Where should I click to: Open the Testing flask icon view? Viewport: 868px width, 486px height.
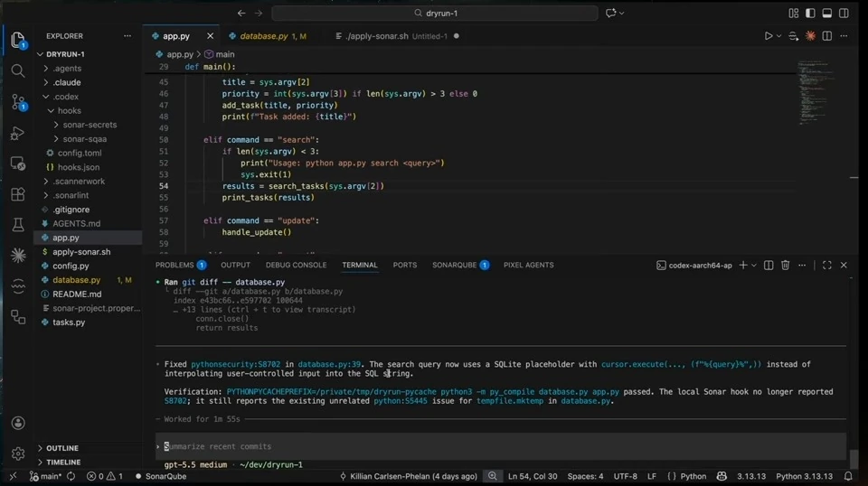pyautogui.click(x=18, y=224)
